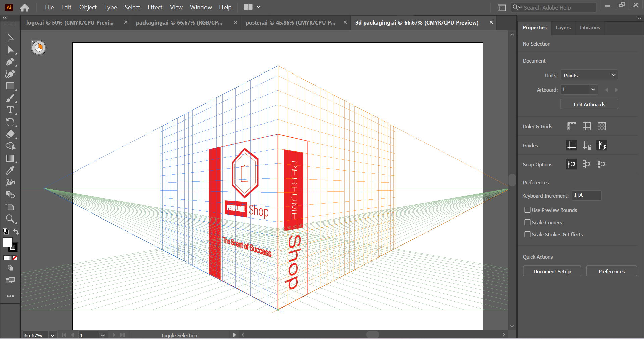
Task: Toggle show guides icon
Action: coord(572,145)
